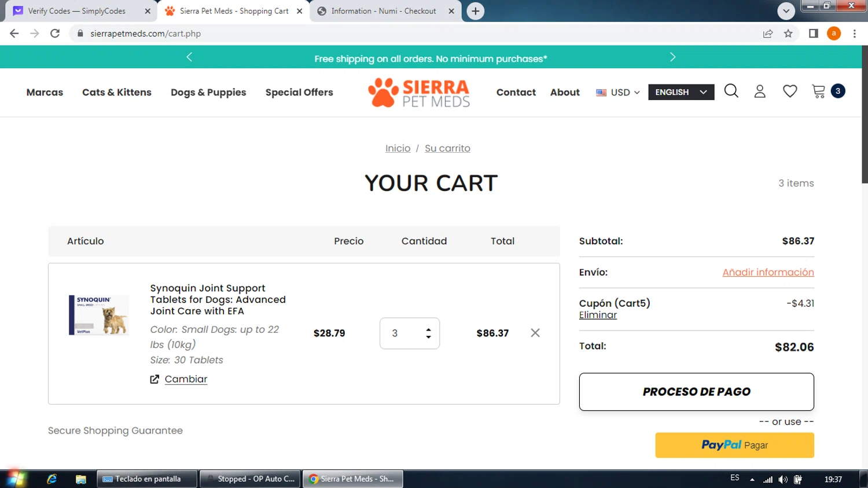The width and height of the screenshot is (868, 488).
Task: Close the Numi Checkout tab
Action: pos(451,11)
